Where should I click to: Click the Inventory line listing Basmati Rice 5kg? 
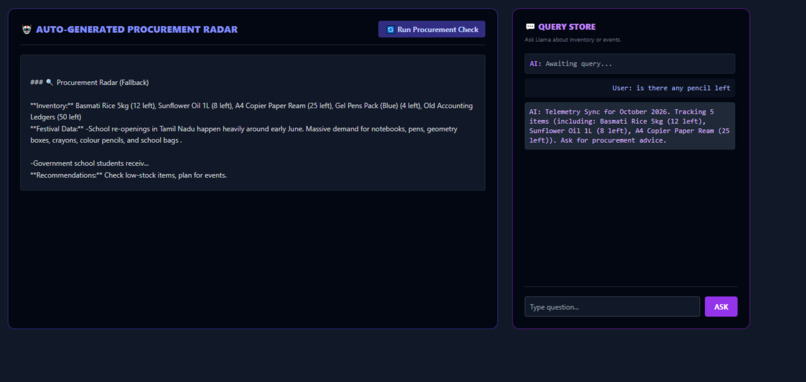click(x=251, y=105)
